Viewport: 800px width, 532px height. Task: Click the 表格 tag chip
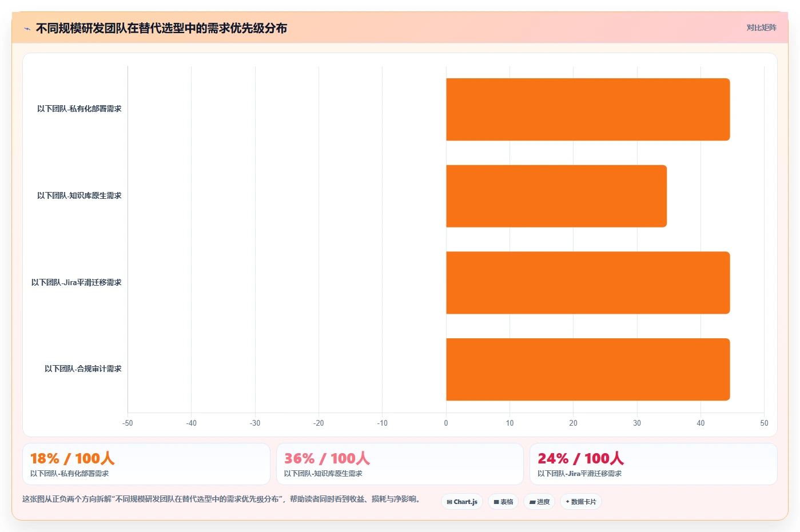tap(503, 502)
